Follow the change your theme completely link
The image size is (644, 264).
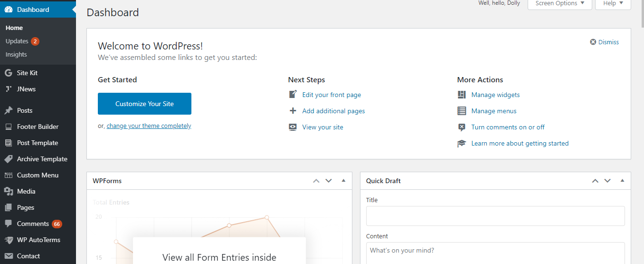point(149,126)
